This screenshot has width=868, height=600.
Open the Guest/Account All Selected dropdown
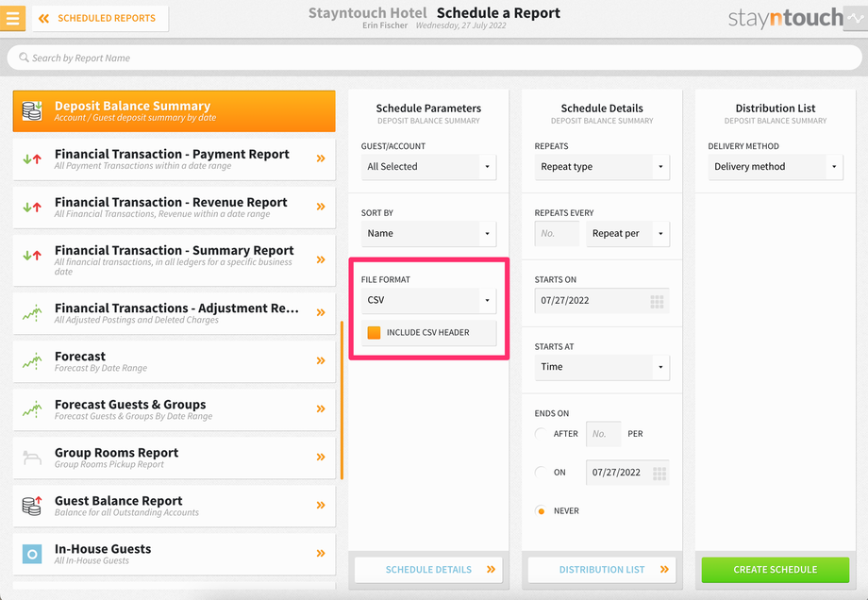[428, 167]
